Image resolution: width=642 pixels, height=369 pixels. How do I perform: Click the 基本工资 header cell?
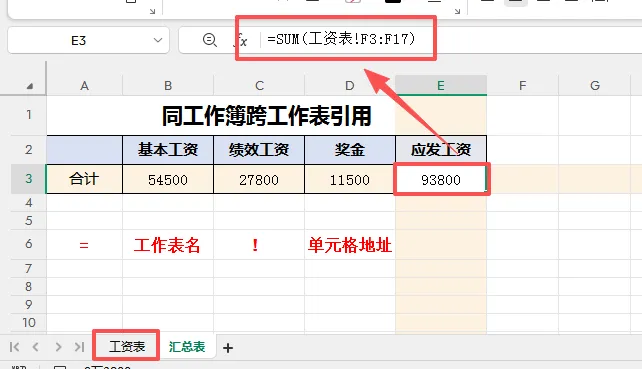(168, 149)
